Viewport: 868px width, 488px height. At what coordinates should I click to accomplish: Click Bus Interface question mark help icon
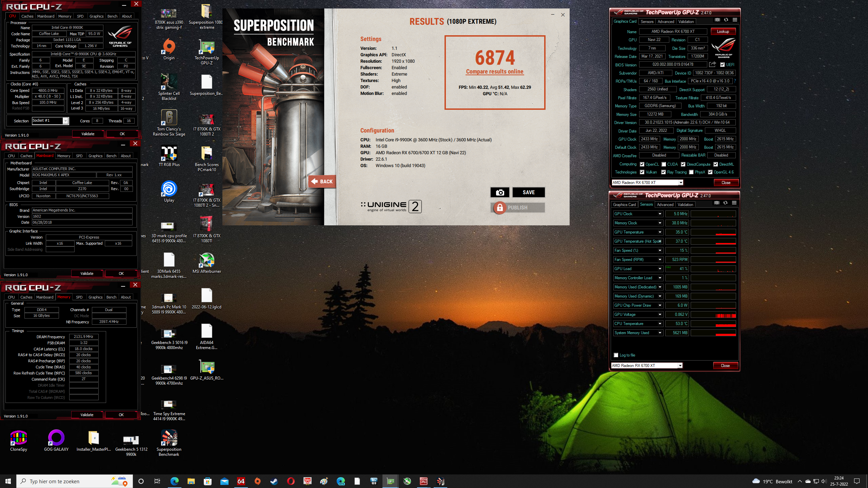coord(735,81)
